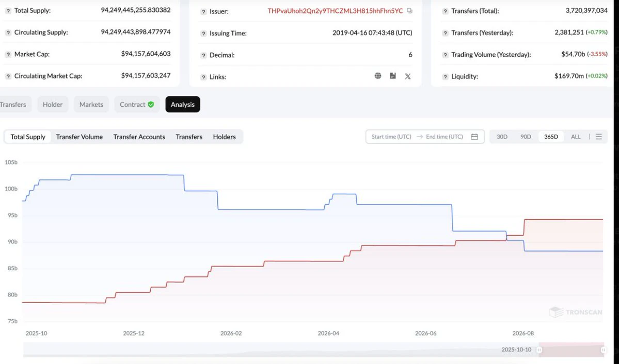Image resolution: width=619 pixels, height=364 pixels.
Task: Click the Start time (UTC) field
Action: 391,137
